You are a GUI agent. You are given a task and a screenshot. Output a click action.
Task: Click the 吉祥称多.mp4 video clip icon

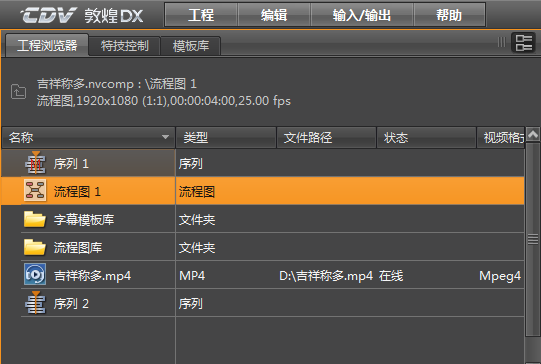35,275
